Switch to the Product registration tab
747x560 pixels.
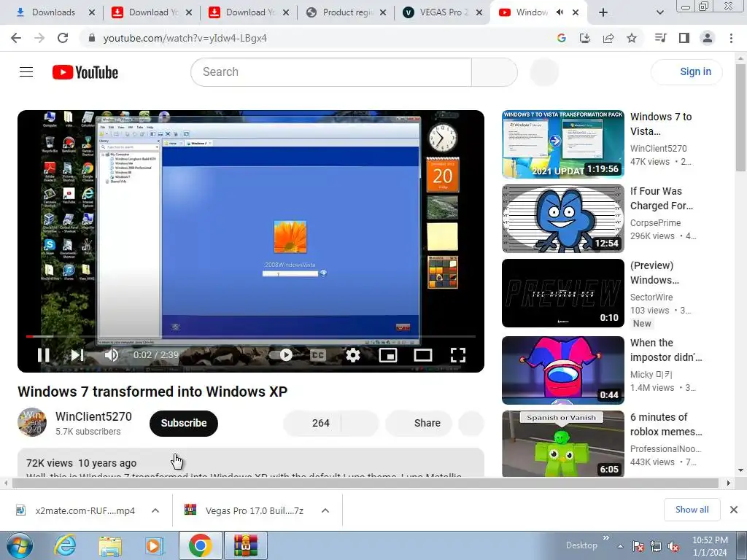(347, 12)
